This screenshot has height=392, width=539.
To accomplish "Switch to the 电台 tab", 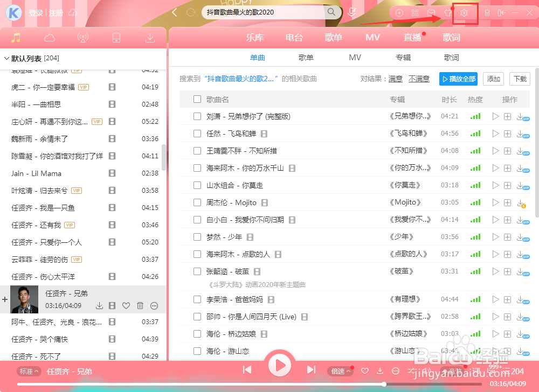I will [x=294, y=37].
